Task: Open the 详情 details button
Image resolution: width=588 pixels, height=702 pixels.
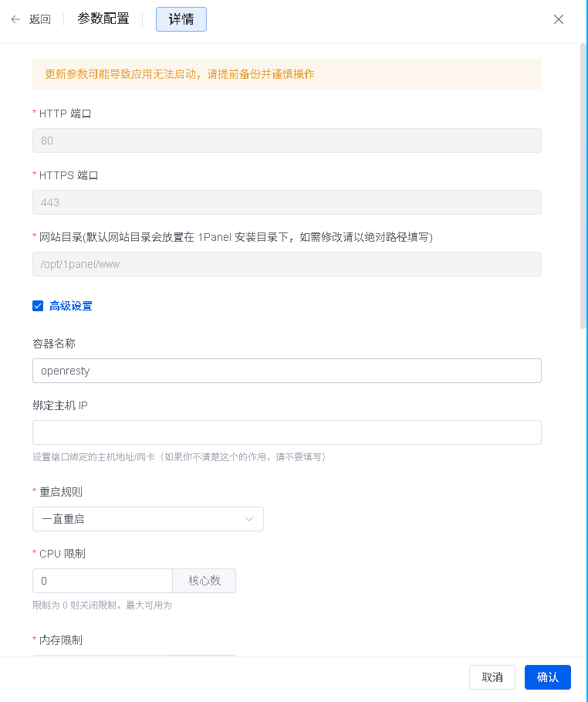Action: tap(181, 19)
